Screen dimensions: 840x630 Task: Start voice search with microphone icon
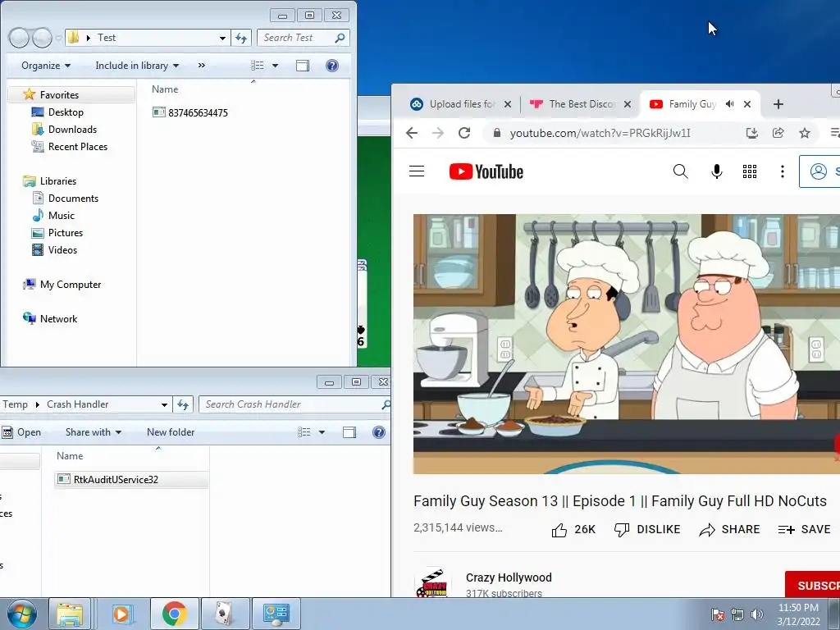pyautogui.click(x=717, y=171)
